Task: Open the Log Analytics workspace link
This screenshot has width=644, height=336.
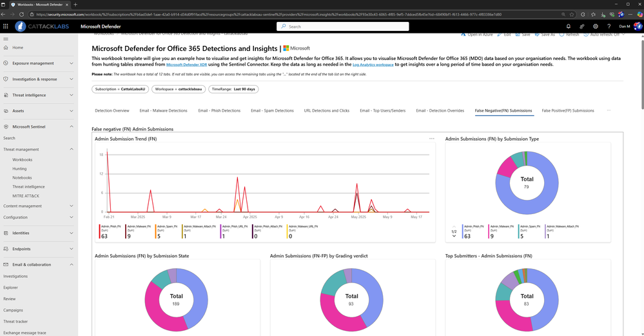Action: tap(373, 64)
